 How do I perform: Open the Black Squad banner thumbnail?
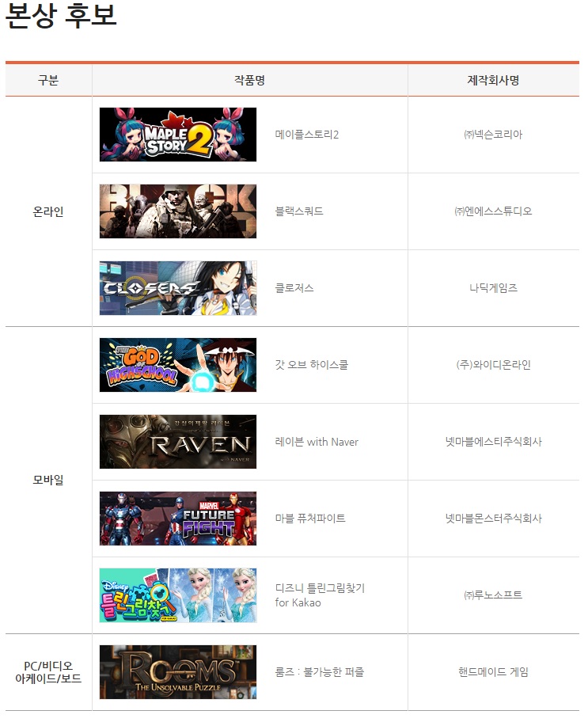click(x=178, y=211)
